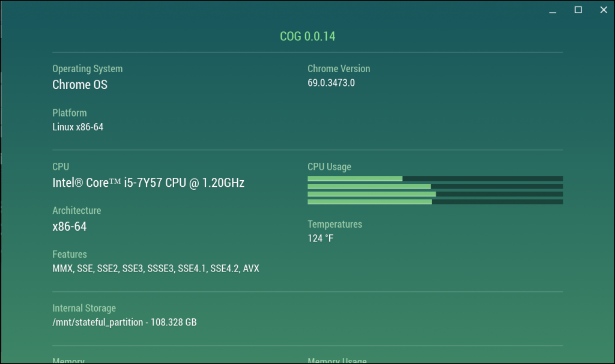Click the third CPU usage bar

(435, 194)
